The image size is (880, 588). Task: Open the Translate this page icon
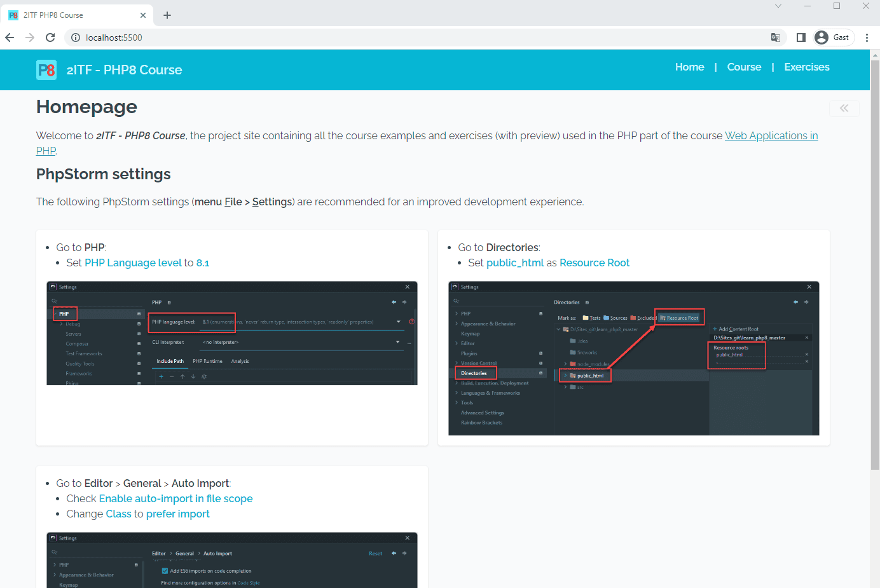[775, 38]
